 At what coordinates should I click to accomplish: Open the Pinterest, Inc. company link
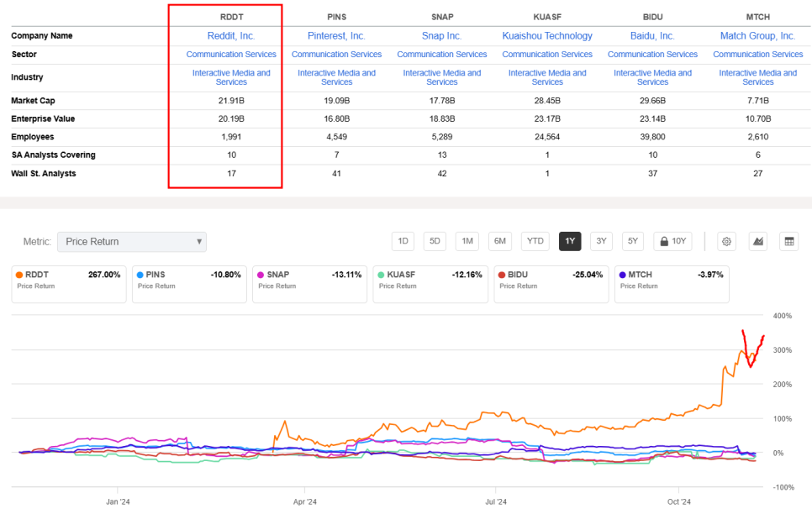click(336, 36)
